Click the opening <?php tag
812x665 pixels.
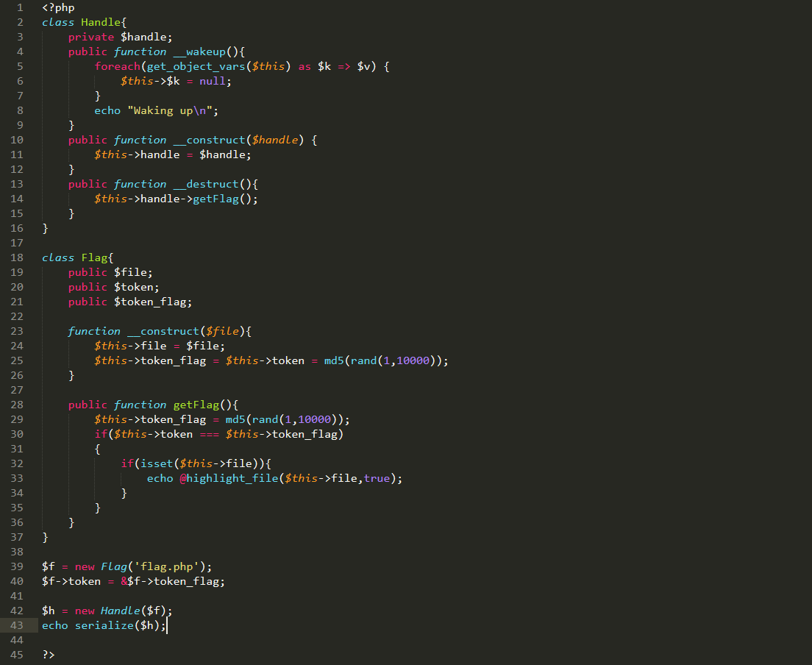tap(58, 7)
